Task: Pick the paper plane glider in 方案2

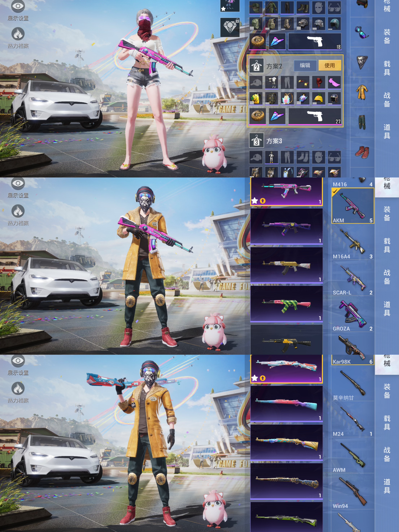Action: click(277, 116)
